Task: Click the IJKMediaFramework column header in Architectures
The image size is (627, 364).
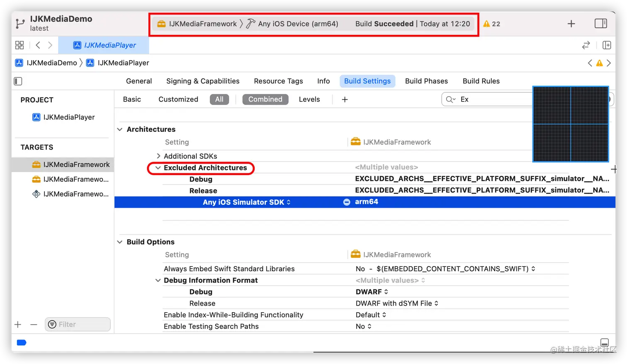Action: (x=391, y=142)
